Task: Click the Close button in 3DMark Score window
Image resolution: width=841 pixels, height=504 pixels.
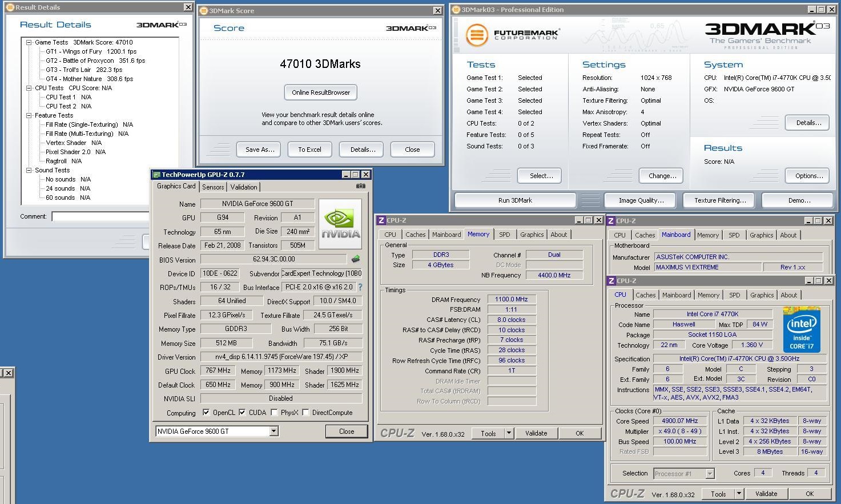Action: [412, 150]
